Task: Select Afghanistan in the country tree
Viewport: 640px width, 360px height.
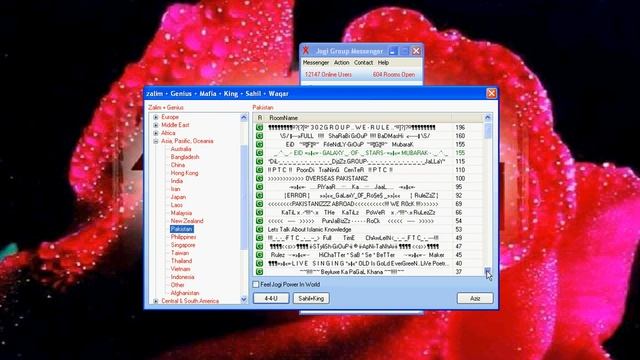Action: (185, 293)
